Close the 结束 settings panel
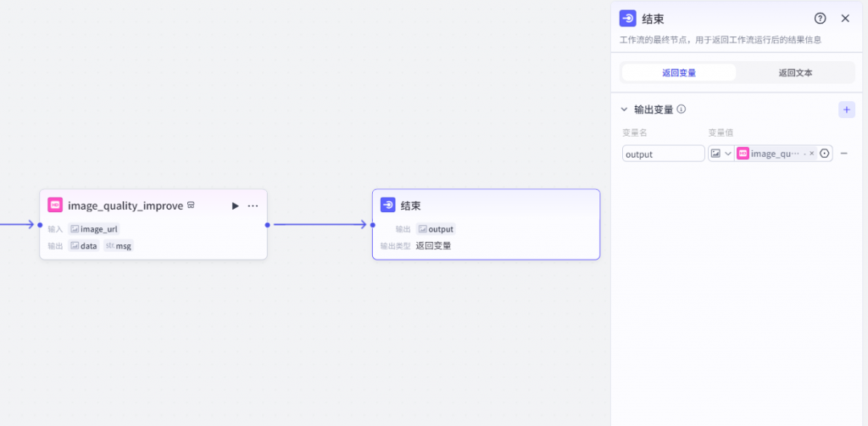This screenshot has height=426, width=868. click(x=845, y=19)
